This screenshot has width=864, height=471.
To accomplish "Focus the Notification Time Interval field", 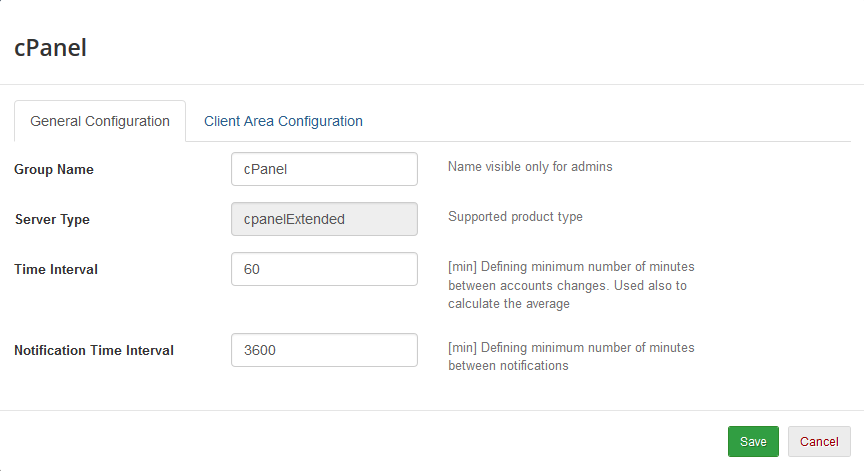I will 324,350.
